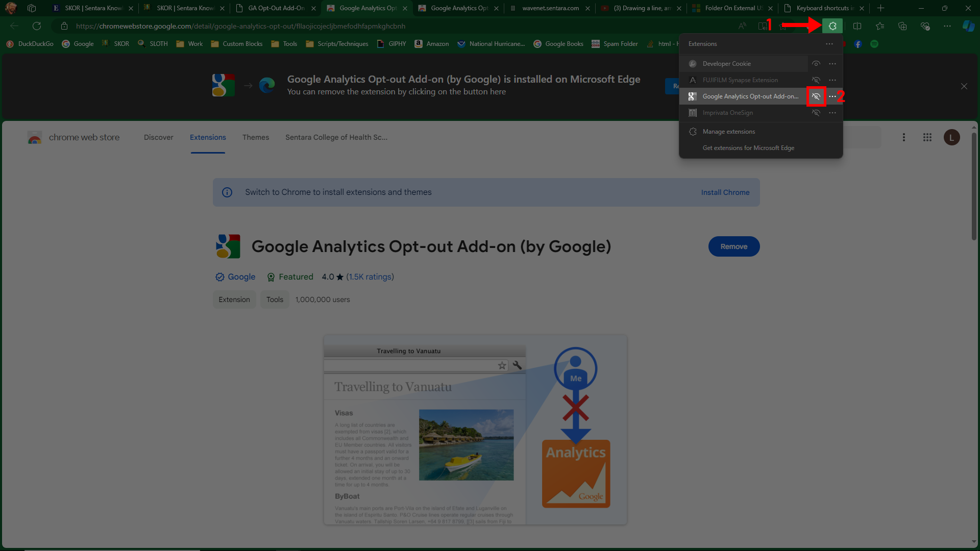Open more actions for Imprivata OneSign

click(x=832, y=113)
